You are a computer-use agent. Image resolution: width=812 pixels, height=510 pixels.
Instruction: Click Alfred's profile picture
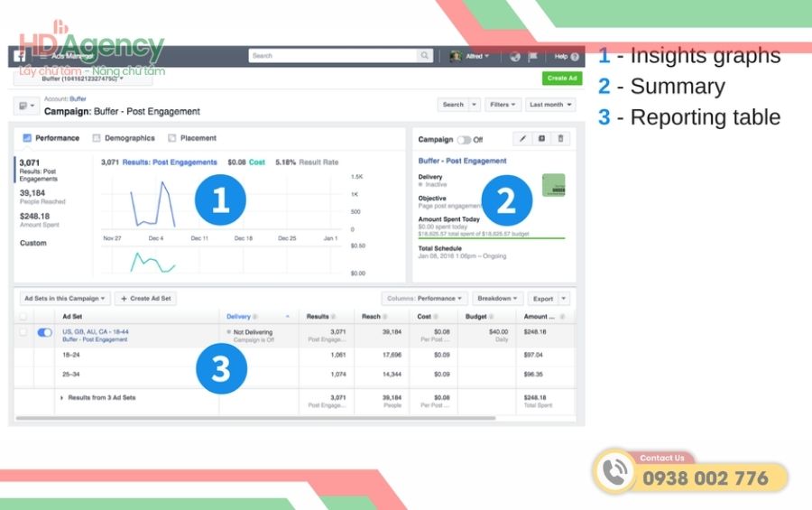coord(456,56)
